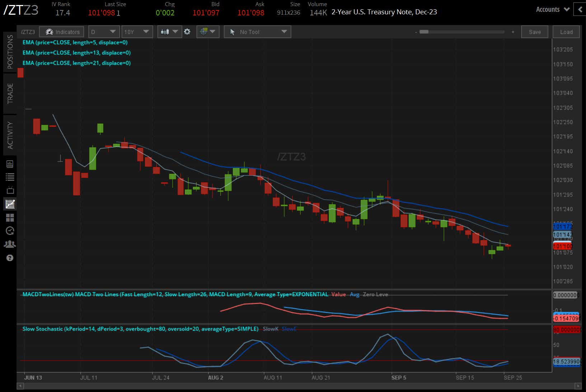Viewport: 586px width, 392px height.
Task: Click the 80.000000 overbought level tag
Action: (567, 330)
